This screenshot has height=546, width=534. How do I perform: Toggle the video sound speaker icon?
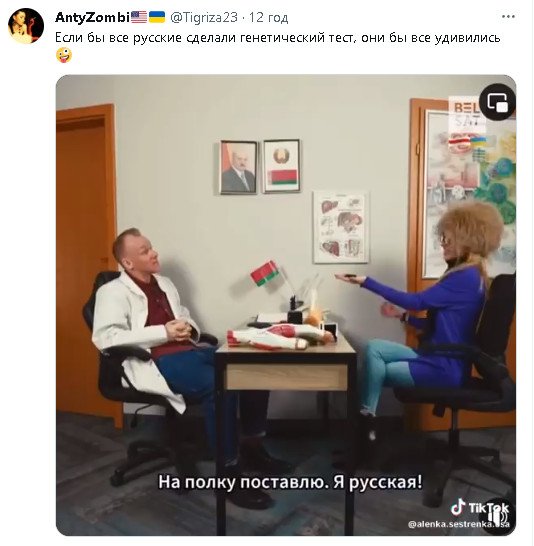498,517
